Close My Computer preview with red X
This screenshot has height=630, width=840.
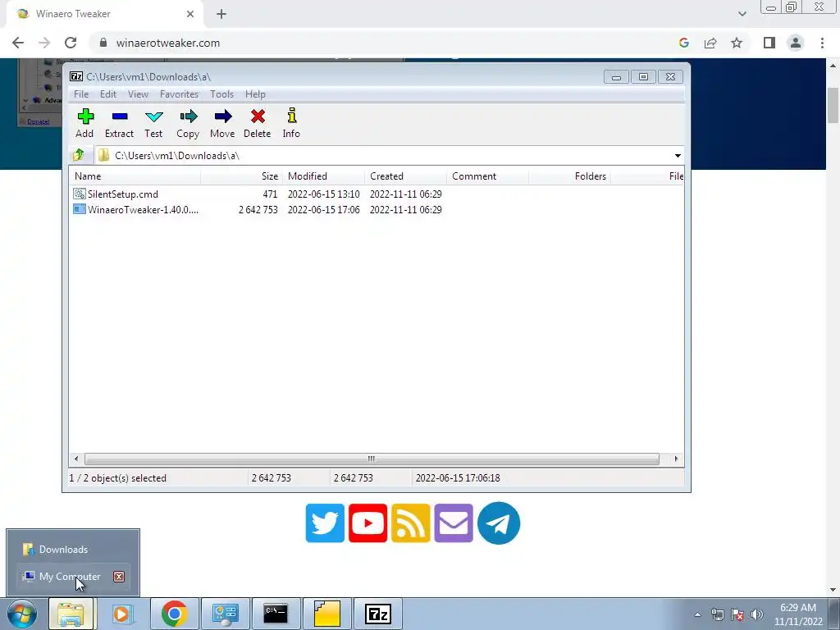[x=119, y=577]
